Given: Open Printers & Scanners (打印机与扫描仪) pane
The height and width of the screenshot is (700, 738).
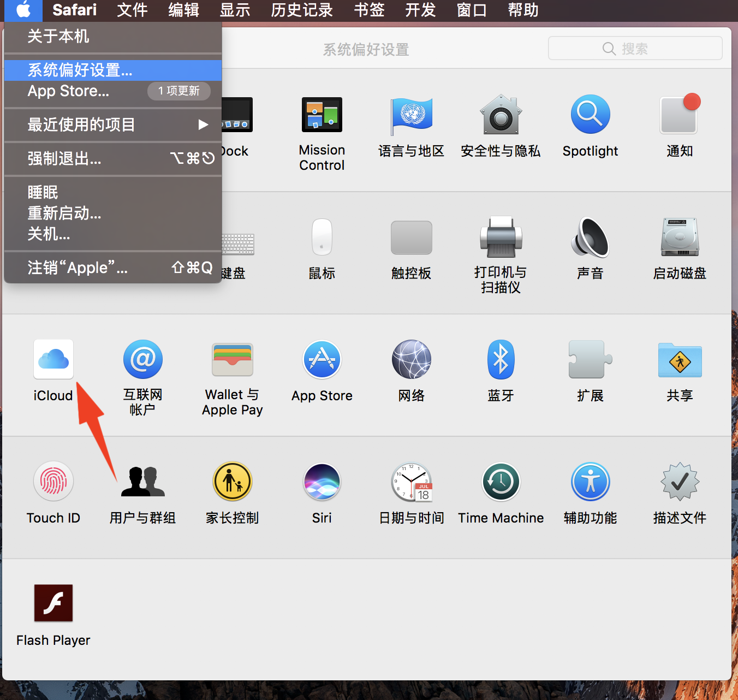Looking at the screenshot, I should pos(501,237).
